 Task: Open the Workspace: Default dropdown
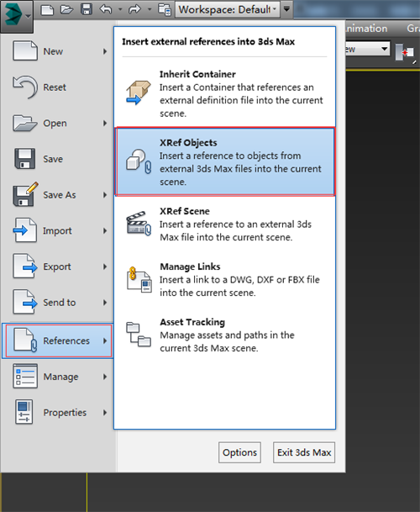(x=228, y=9)
